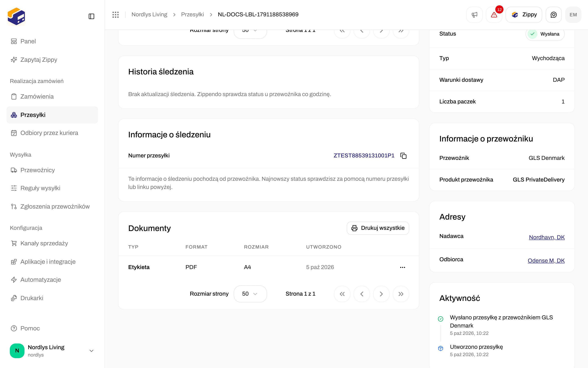Open announcements megaphone icon
Viewport: 588px width, 368px height.
[474, 15]
